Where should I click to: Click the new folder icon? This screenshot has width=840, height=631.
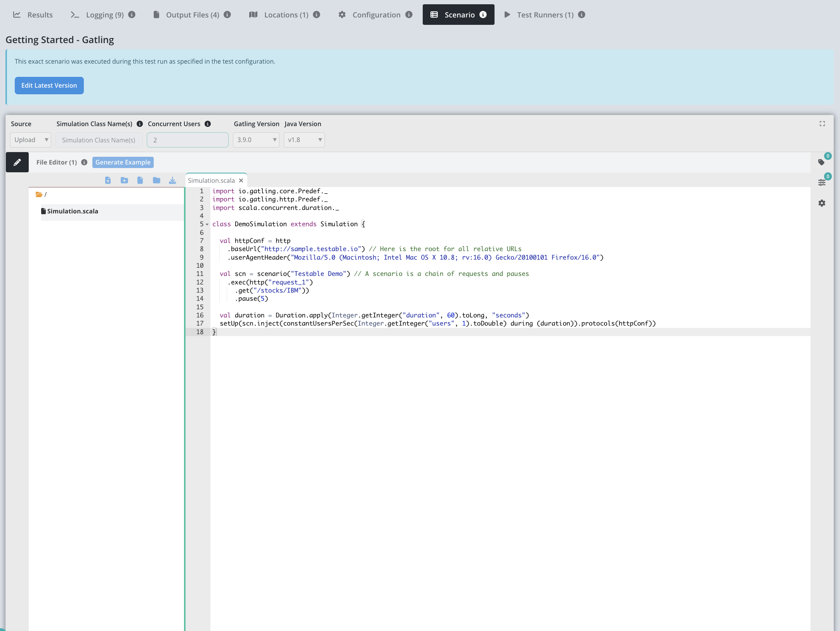[x=156, y=180]
